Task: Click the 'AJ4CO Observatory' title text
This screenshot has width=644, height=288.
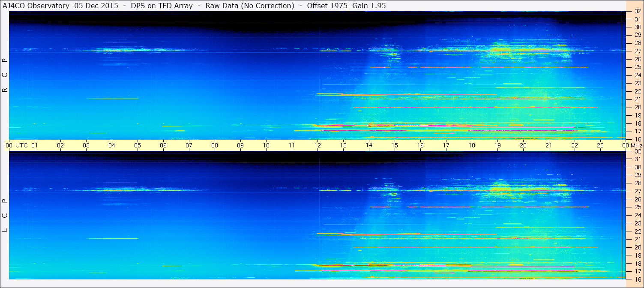Action: click(36, 6)
